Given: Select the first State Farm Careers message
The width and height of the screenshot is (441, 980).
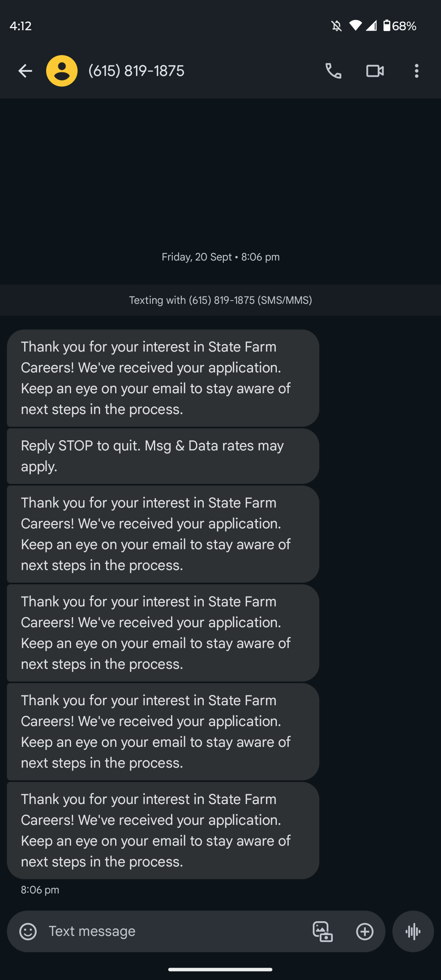Looking at the screenshot, I should click(163, 378).
